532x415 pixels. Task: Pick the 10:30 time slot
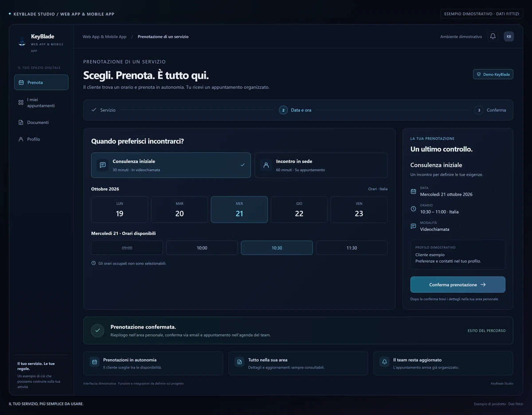point(277,248)
